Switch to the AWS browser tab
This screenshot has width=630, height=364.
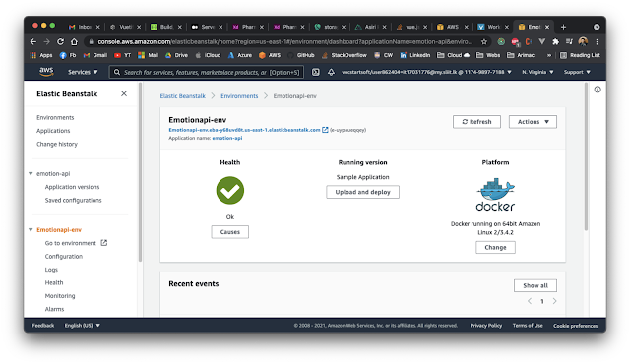click(452, 27)
